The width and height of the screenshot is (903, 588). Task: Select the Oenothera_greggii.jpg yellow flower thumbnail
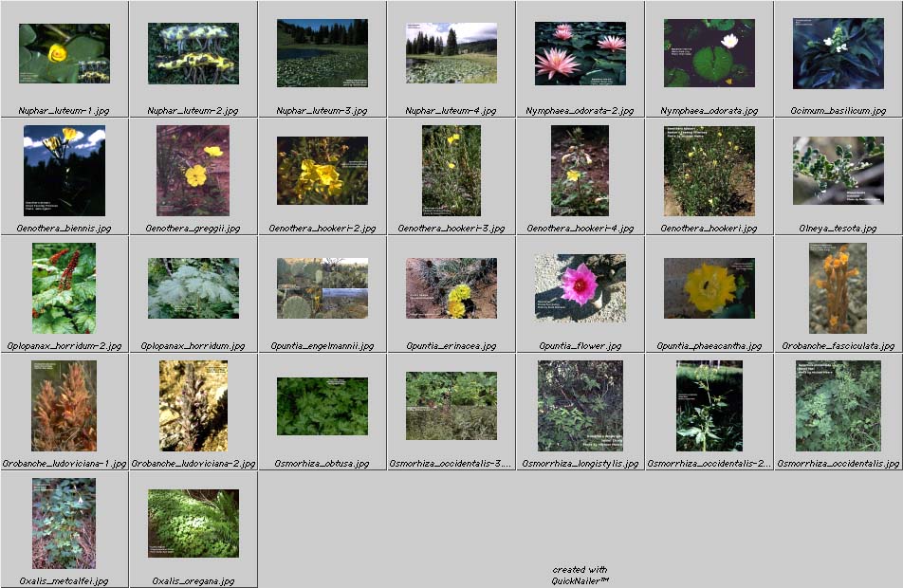click(x=193, y=171)
